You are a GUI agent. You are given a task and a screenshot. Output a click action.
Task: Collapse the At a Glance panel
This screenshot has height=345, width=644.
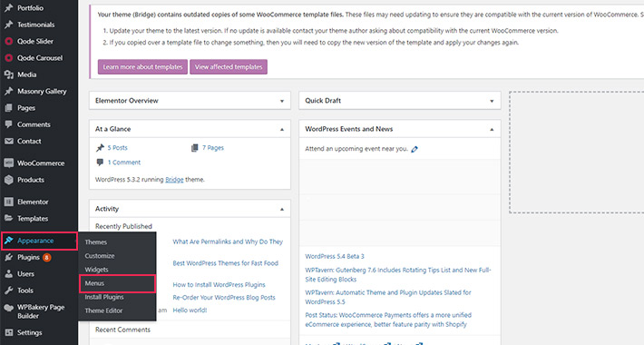282,130
